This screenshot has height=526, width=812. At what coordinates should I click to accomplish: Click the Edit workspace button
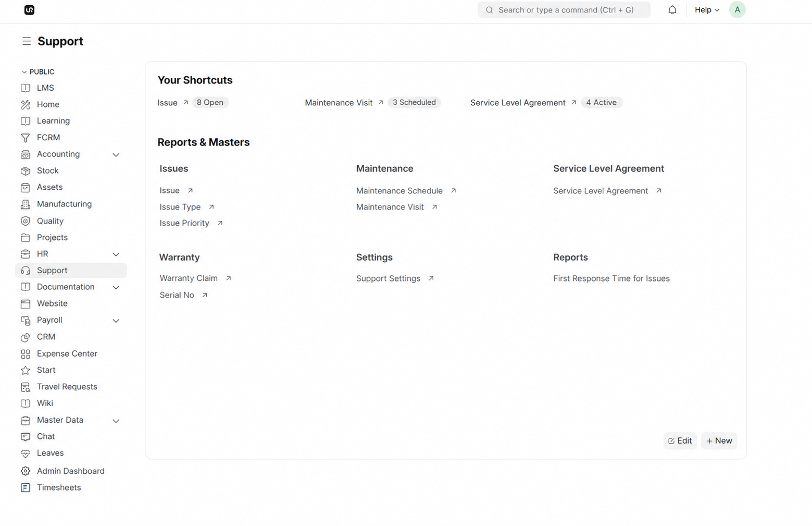pos(680,441)
